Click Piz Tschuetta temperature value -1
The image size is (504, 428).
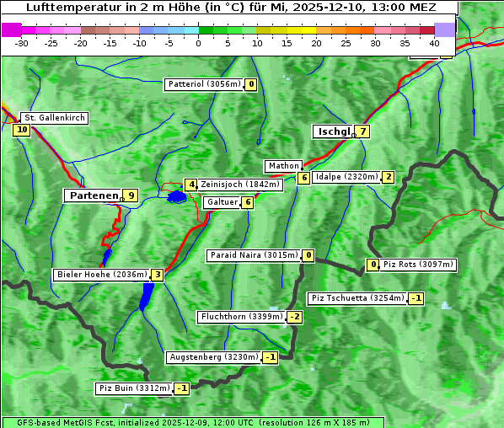coord(416,298)
